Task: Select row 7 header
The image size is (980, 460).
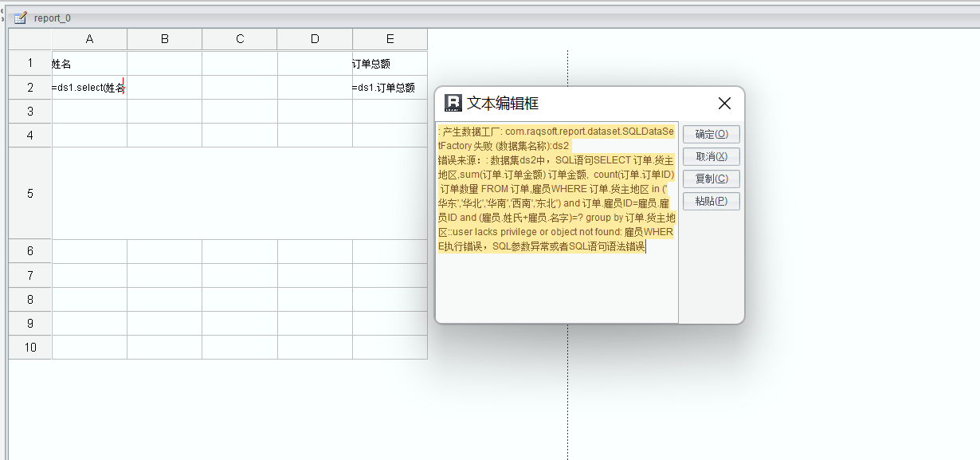Action: click(30, 275)
